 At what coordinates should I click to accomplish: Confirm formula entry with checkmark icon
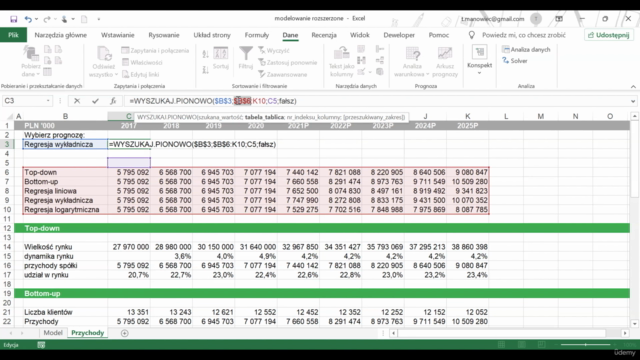(95, 101)
